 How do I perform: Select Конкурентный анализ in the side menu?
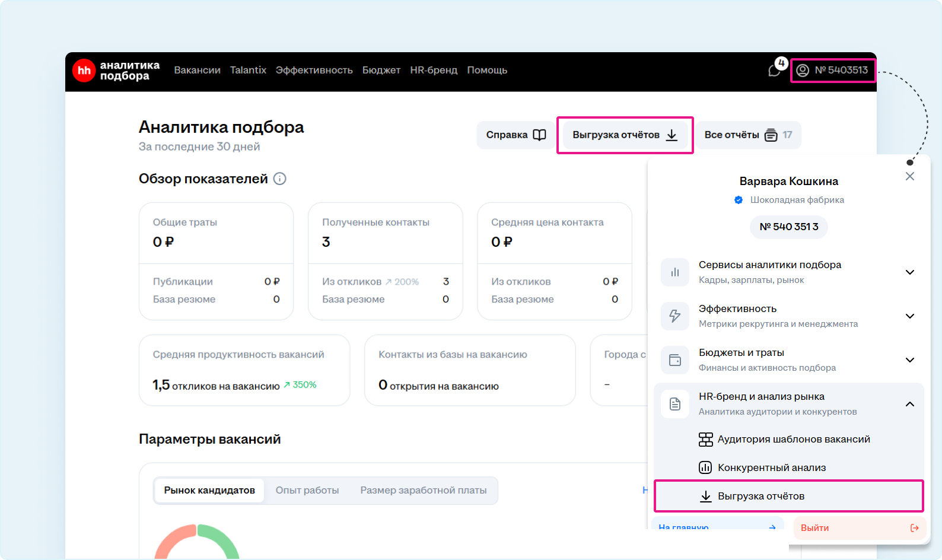771,467
